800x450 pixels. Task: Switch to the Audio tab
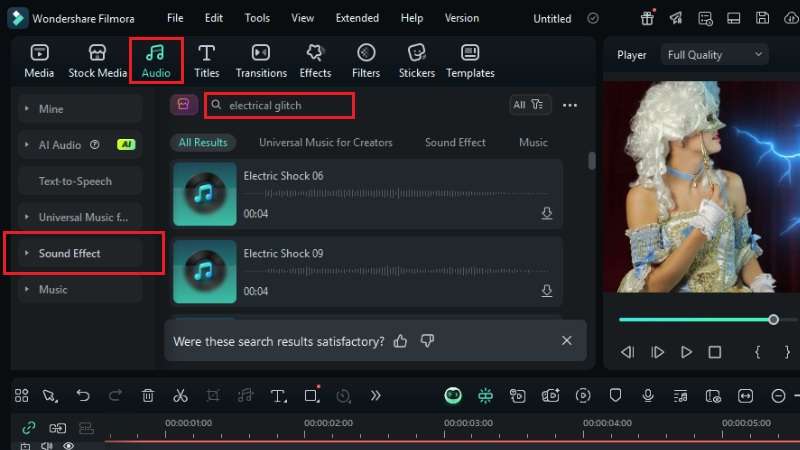(156, 61)
